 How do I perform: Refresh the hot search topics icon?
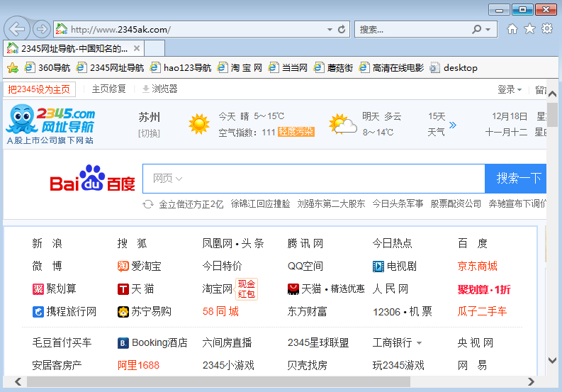[148, 204]
